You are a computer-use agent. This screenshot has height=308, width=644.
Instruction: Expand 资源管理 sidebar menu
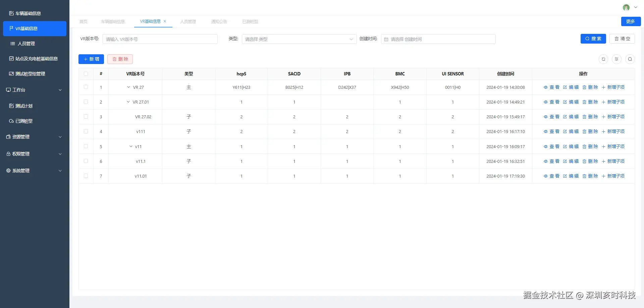(35, 137)
